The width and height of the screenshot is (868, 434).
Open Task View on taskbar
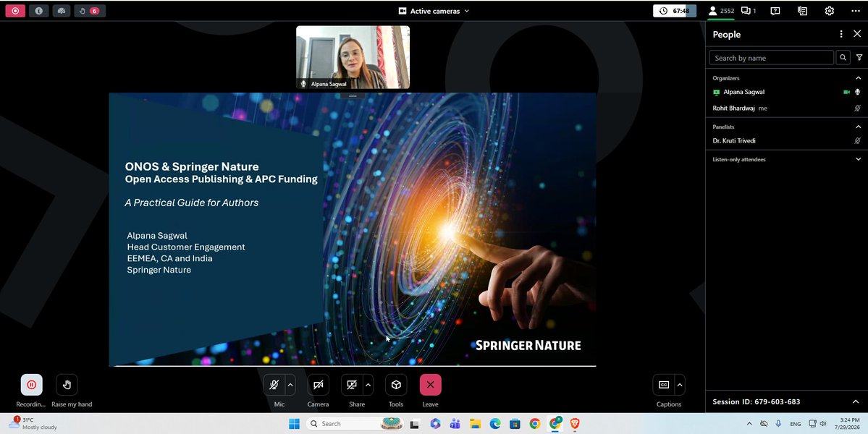(414, 424)
